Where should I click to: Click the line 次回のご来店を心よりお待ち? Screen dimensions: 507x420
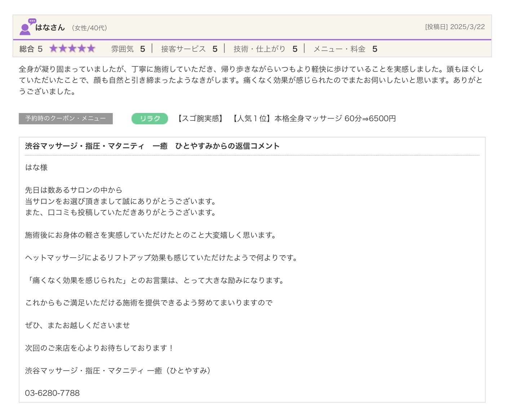(100, 348)
